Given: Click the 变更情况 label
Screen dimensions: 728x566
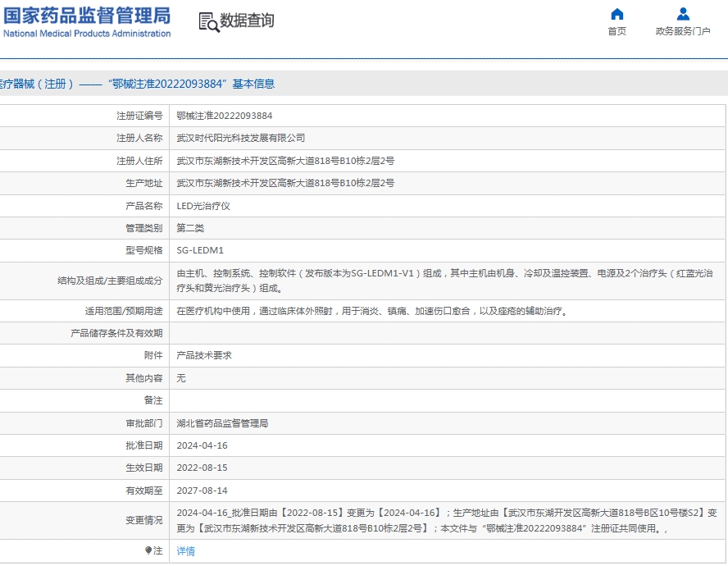Looking at the screenshot, I should click(144, 520).
